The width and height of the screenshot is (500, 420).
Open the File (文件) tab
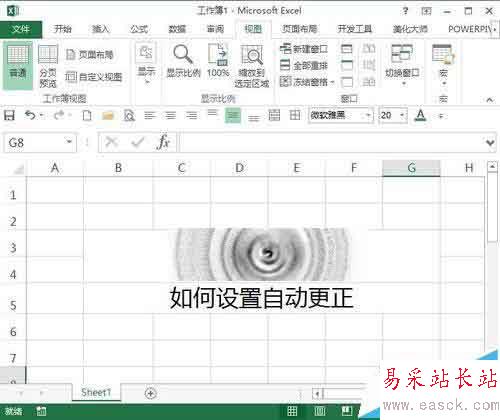click(21, 29)
